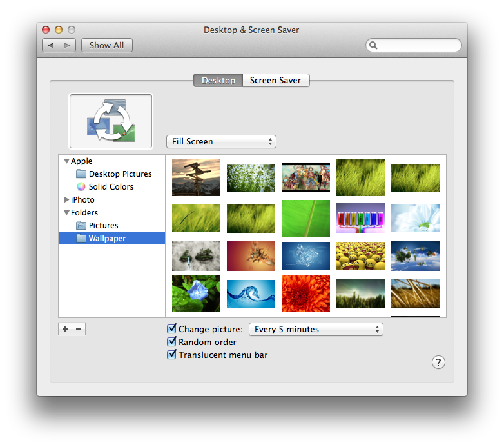Viewport: 504px width, 447px height.
Task: Select the gray floating islands wallpaper
Action: point(196,256)
